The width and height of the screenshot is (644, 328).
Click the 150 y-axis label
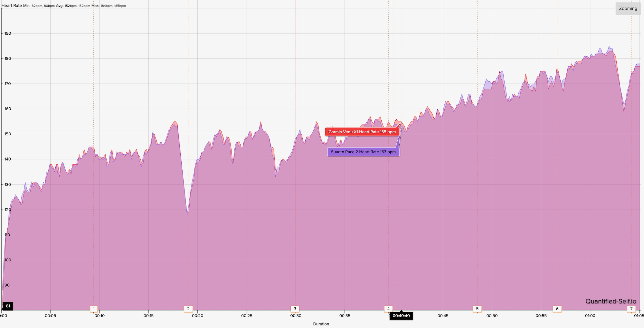coord(7,134)
